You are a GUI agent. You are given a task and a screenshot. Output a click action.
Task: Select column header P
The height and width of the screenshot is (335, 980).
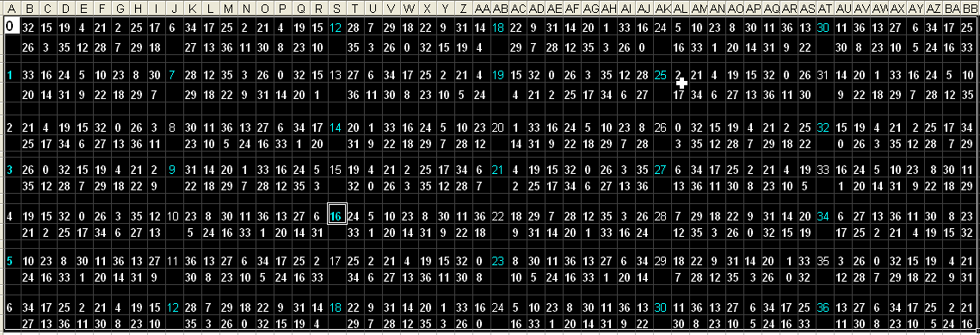coord(282,9)
